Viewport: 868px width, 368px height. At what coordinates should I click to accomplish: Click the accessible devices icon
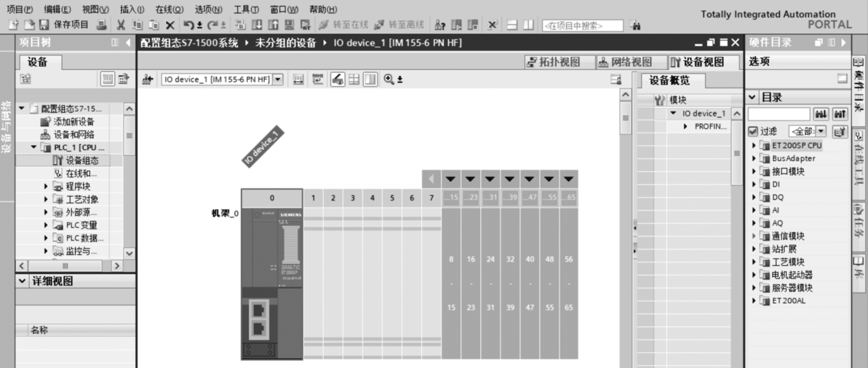tap(440, 25)
